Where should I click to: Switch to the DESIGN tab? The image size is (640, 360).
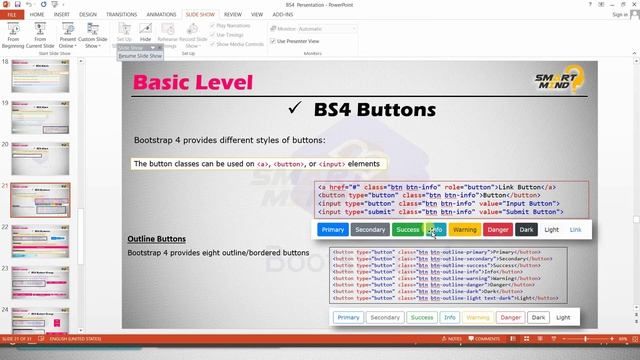coord(88,15)
